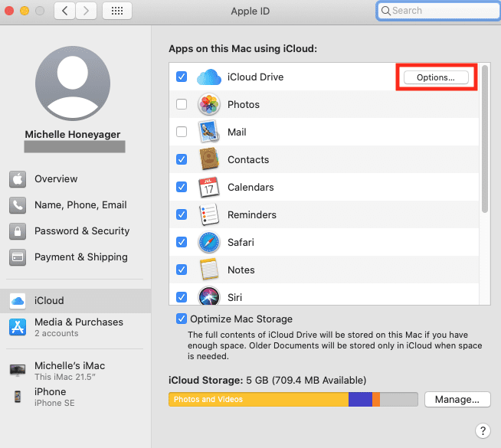Click the app list vertical scrollbar
Screen dimensions: 501x448
pyautogui.click(x=485, y=139)
